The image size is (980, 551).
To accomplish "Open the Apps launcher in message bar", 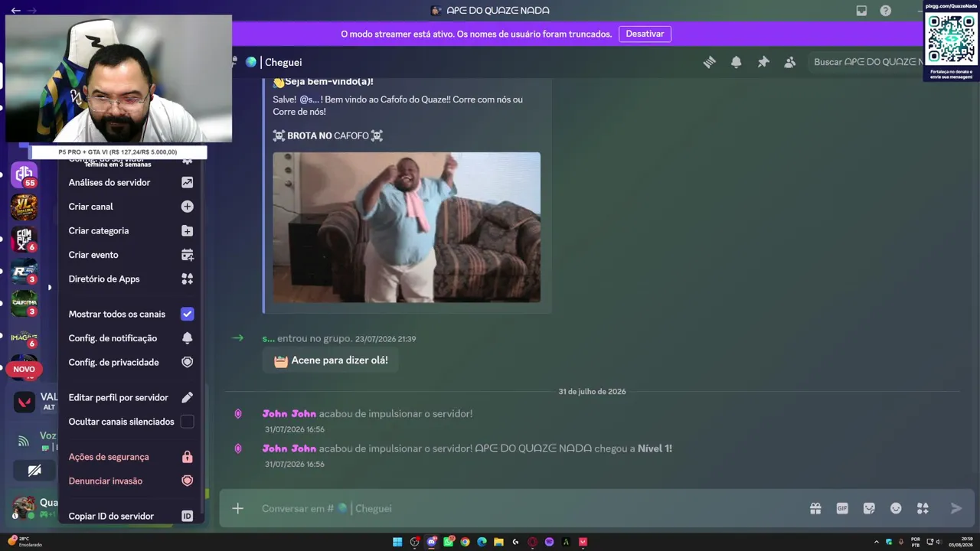I will click(x=923, y=508).
